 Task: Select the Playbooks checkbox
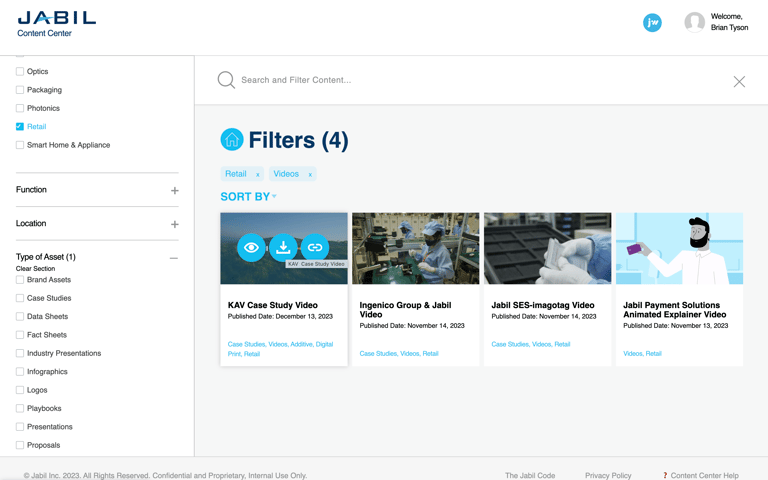pyautogui.click(x=20, y=408)
